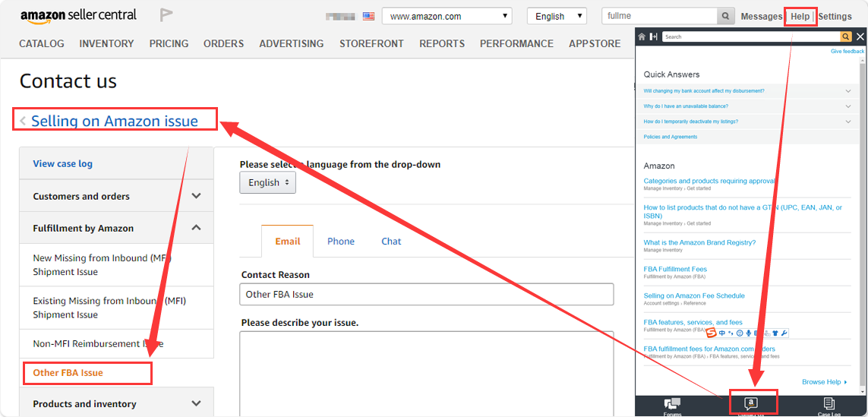This screenshot has width=868, height=417.
Task: Open Case Log icon in help footer
Action: coord(829,405)
